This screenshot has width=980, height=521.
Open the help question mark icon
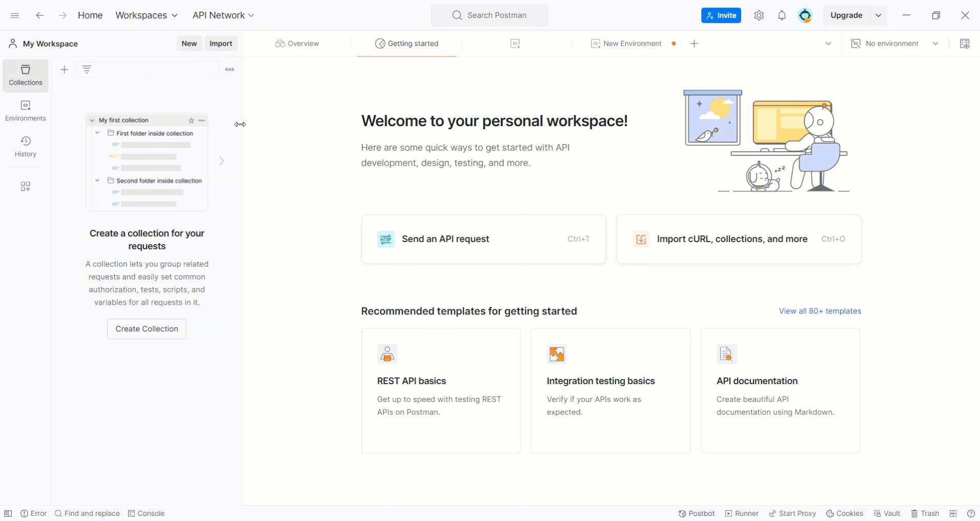[x=971, y=513]
